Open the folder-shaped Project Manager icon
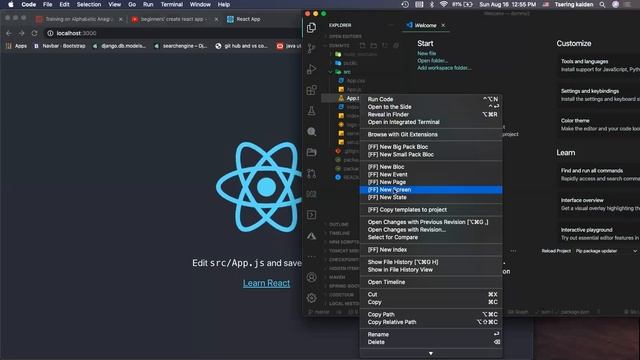Viewport: 640px width, 360px height. [311, 152]
